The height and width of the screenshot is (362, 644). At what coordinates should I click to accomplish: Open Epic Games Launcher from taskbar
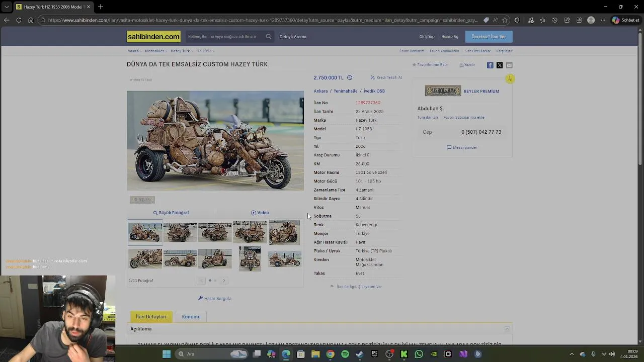[x=374, y=354]
